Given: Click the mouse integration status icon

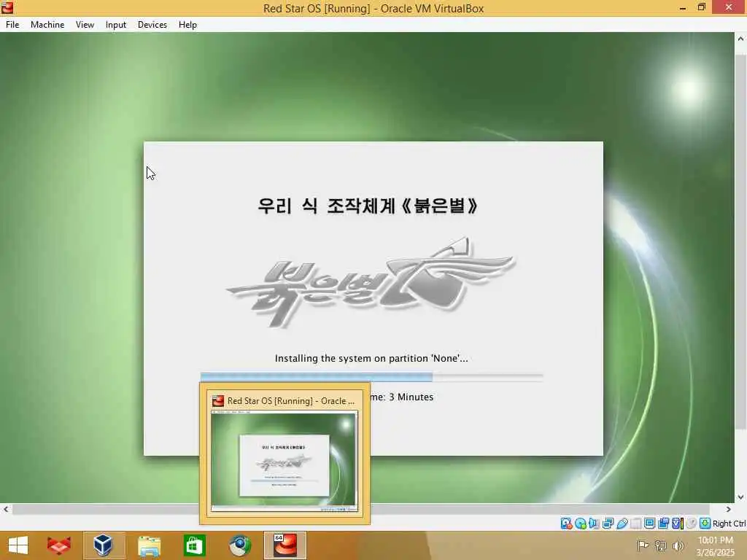Looking at the screenshot, I should tap(691, 524).
